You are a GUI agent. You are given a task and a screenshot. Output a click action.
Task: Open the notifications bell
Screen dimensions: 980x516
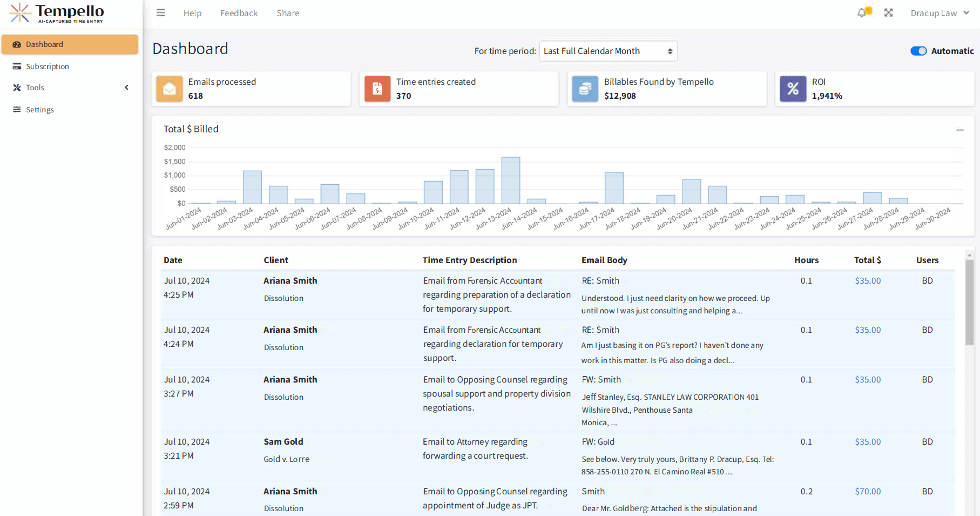(862, 12)
